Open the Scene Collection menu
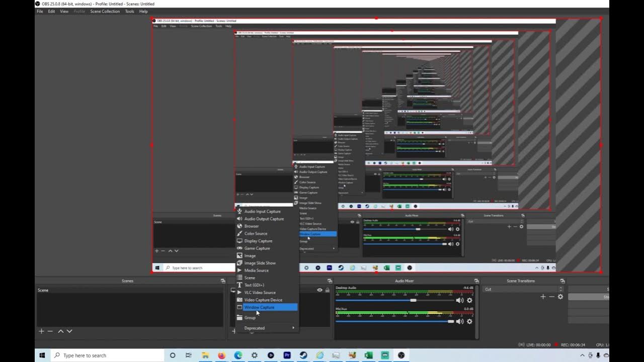Image resolution: width=644 pixels, height=362 pixels. (105, 11)
